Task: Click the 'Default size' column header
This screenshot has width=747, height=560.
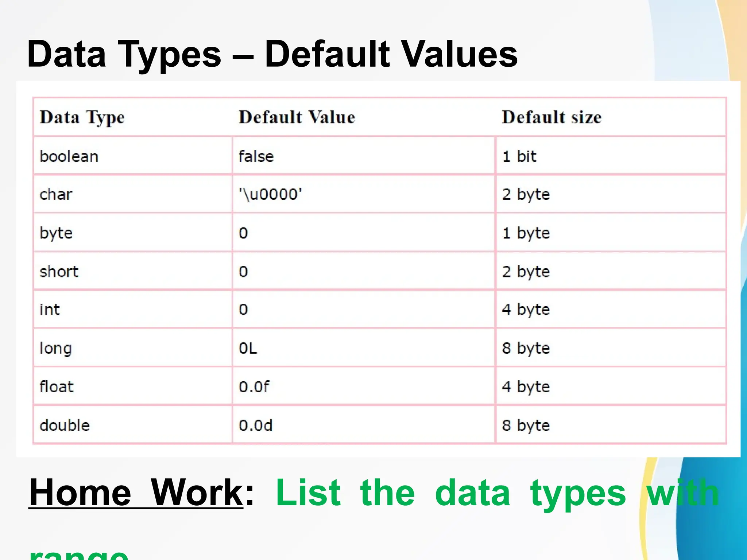Action: pyautogui.click(x=551, y=117)
